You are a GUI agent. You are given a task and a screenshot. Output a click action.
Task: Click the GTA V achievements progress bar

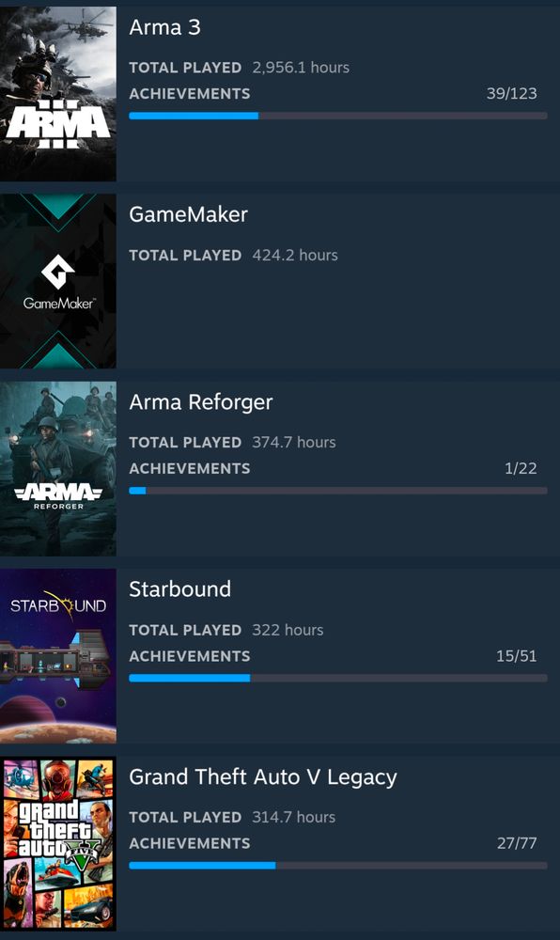tap(338, 865)
